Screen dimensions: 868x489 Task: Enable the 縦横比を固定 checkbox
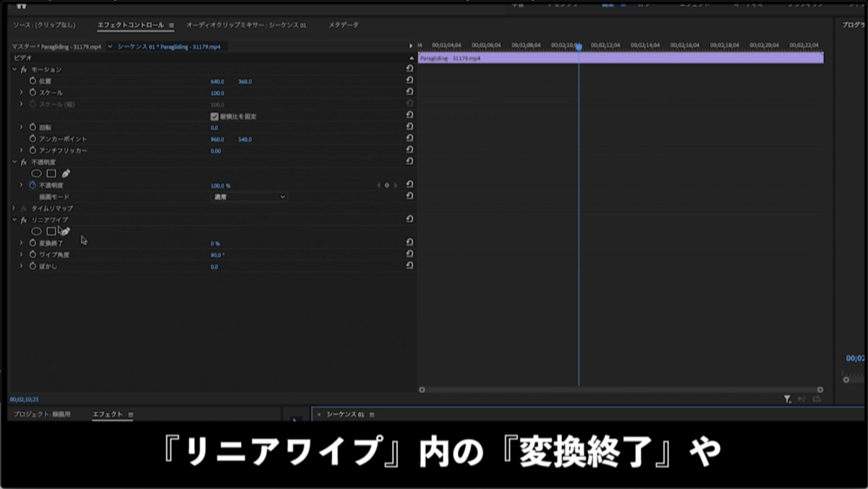(213, 116)
